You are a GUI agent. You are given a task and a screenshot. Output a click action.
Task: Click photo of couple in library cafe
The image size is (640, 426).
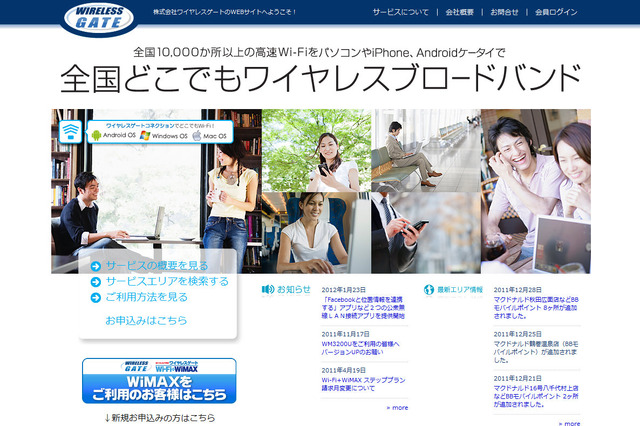pos(156,191)
